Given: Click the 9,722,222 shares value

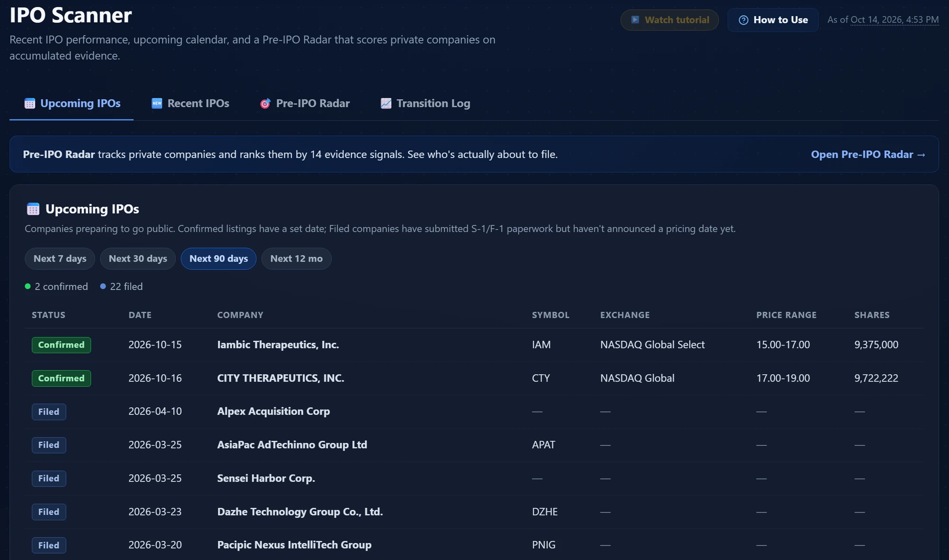Looking at the screenshot, I should tap(876, 378).
